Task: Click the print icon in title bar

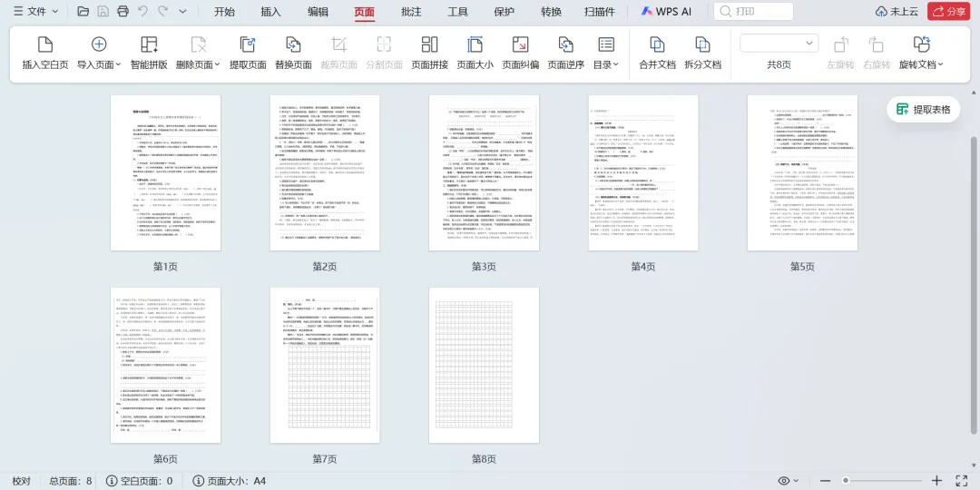Action: [123, 11]
